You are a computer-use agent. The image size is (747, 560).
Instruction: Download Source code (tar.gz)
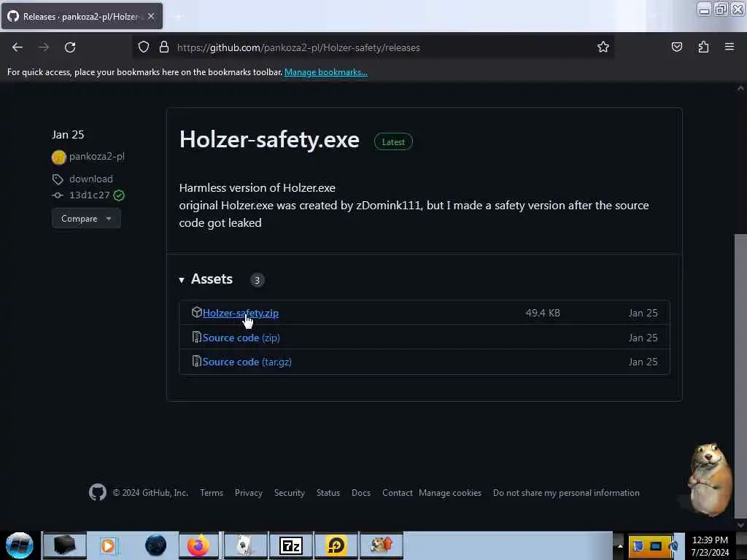pyautogui.click(x=247, y=362)
